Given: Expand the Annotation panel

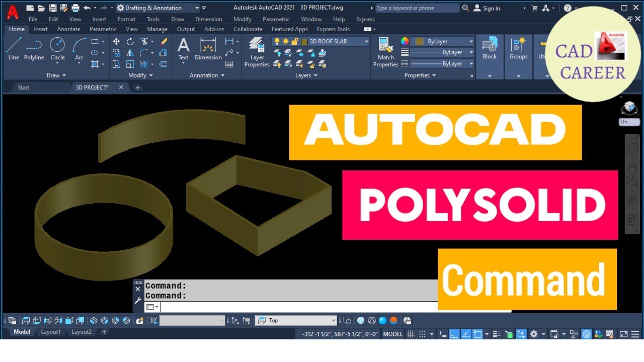Looking at the screenshot, I should coord(207,75).
